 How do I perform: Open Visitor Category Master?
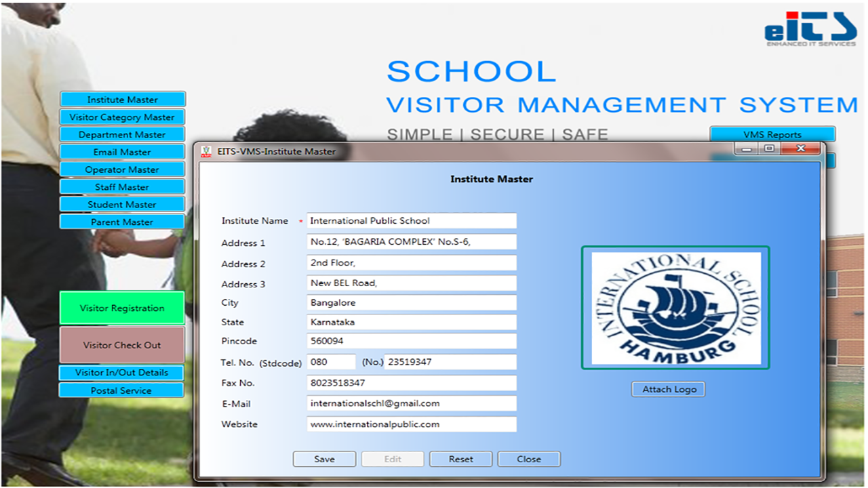click(122, 117)
